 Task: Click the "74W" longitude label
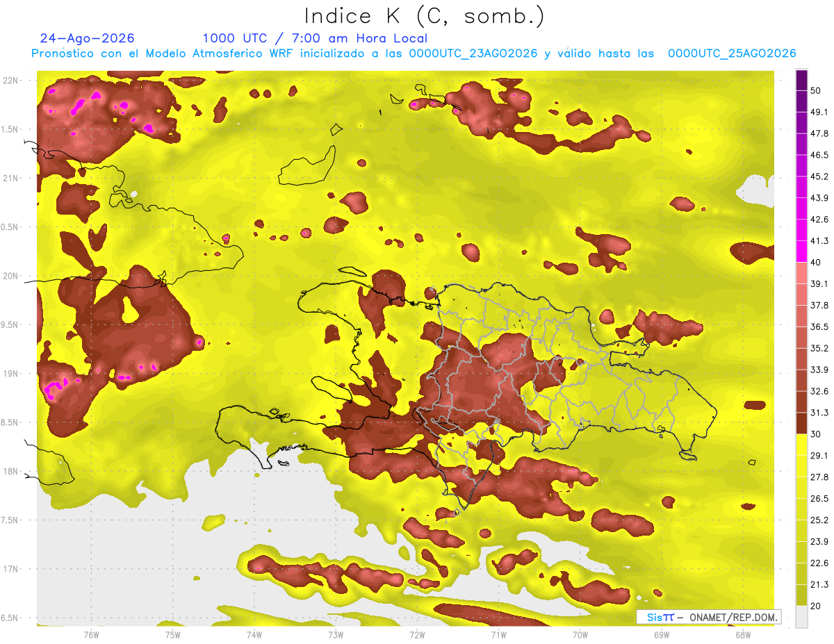pos(254,635)
